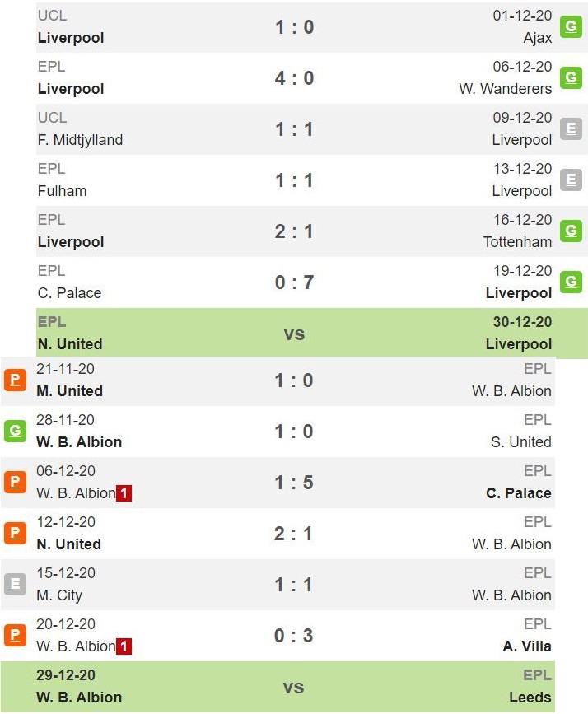The width and height of the screenshot is (588, 714).
Task: Click the green G badge beside Tottenham
Action: pos(571,231)
